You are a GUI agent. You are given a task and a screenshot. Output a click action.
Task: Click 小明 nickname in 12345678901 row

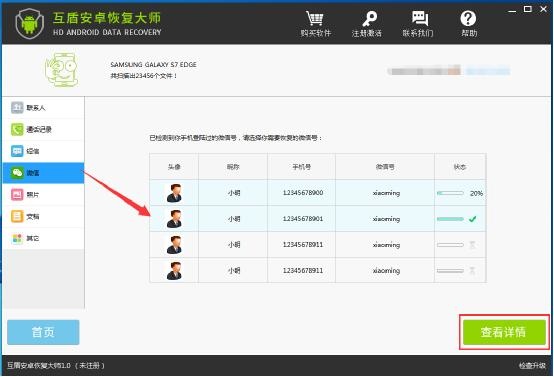(234, 219)
